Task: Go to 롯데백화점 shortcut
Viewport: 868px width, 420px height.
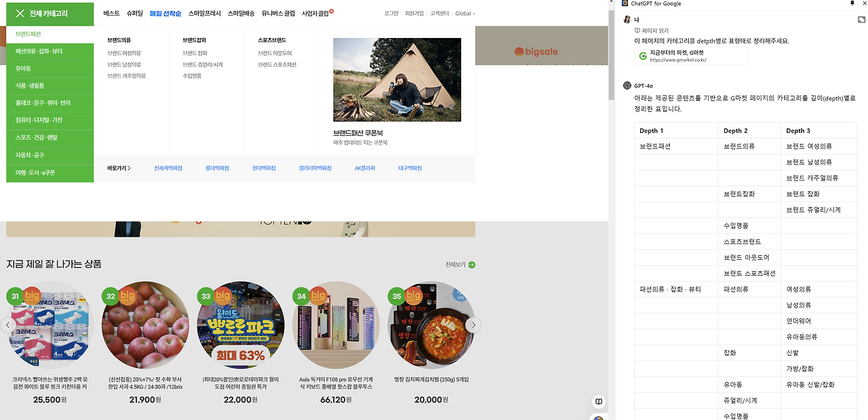Action: 217,168
